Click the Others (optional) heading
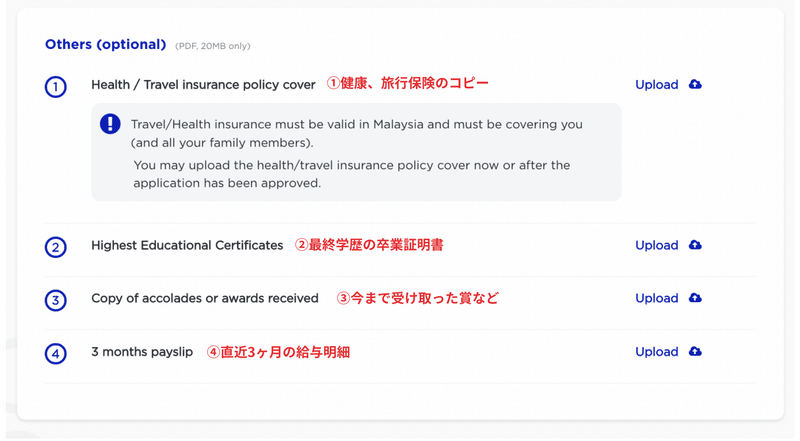The height and width of the screenshot is (441, 800). 106,45
